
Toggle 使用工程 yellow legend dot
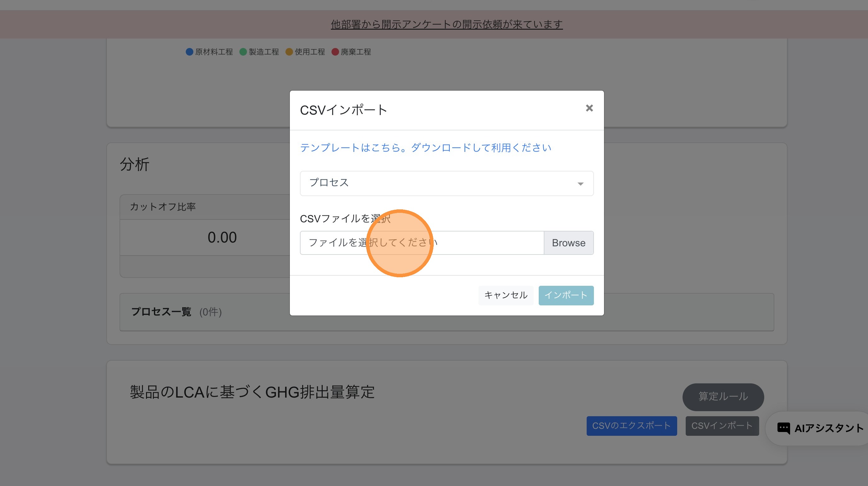(x=289, y=52)
